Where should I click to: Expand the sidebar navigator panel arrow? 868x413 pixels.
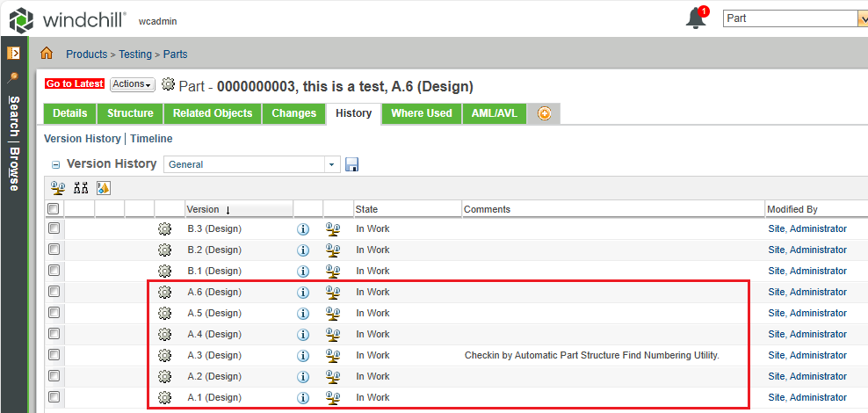pos(13,54)
